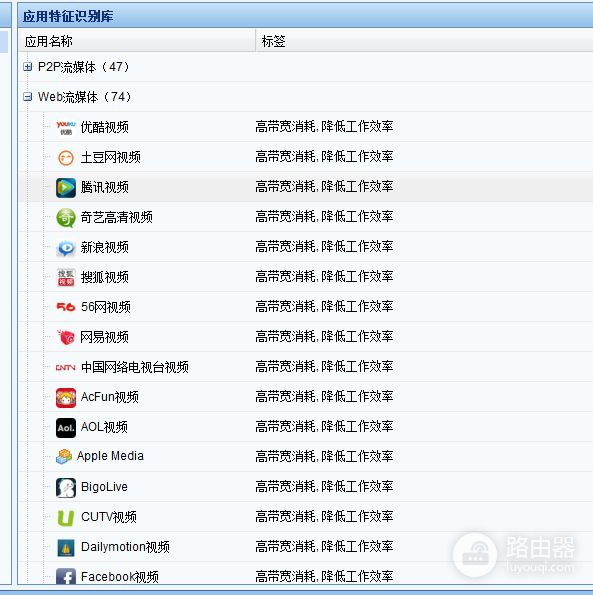Click the tag text in BigoLive row
This screenshot has width=593, height=595.
[x=324, y=486]
